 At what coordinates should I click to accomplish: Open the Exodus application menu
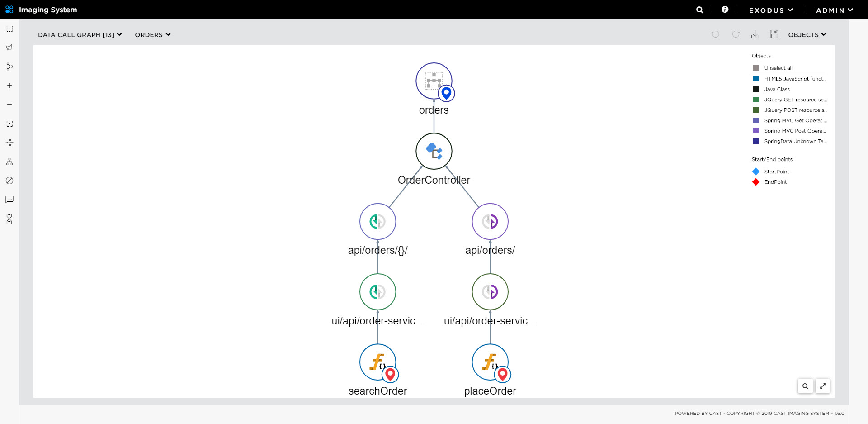coord(771,10)
